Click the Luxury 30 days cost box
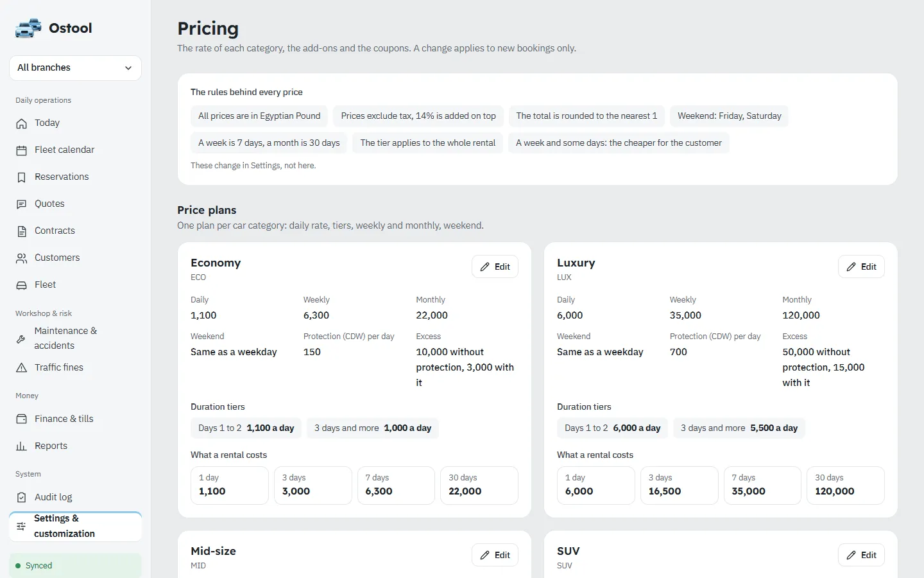924x578 pixels. point(846,486)
